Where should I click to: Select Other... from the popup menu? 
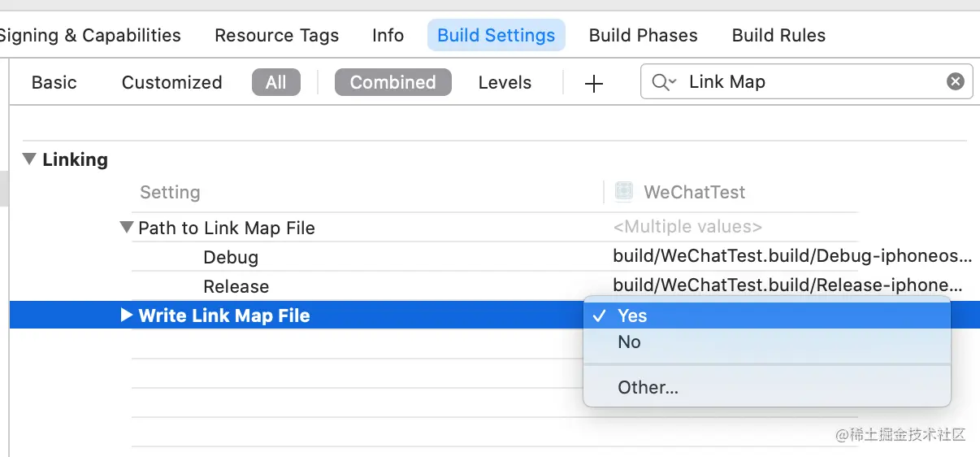[x=648, y=388]
